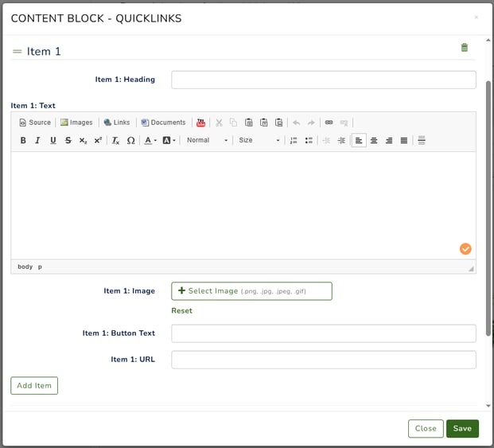Increase indent of paragraph
The height and width of the screenshot is (448, 494).
(x=341, y=140)
